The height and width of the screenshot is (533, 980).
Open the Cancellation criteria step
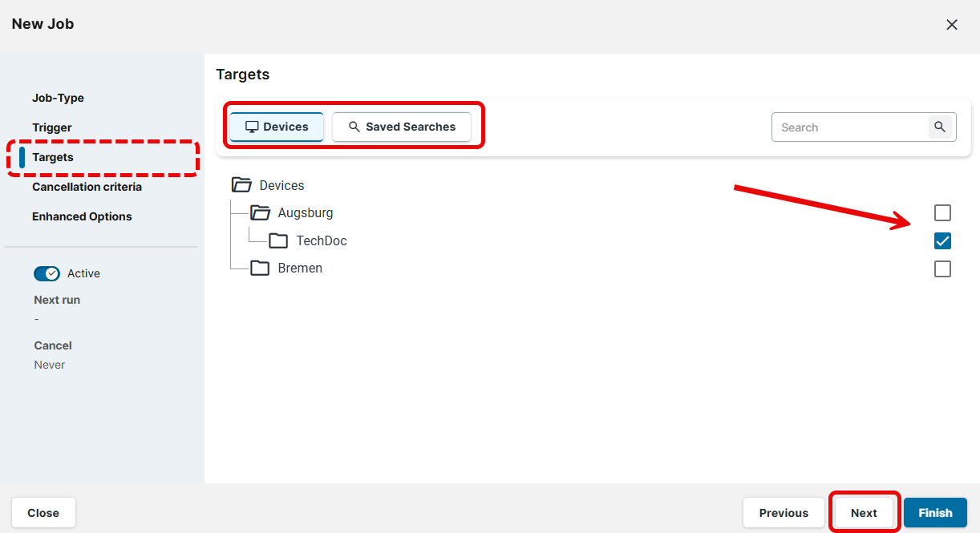[87, 187]
